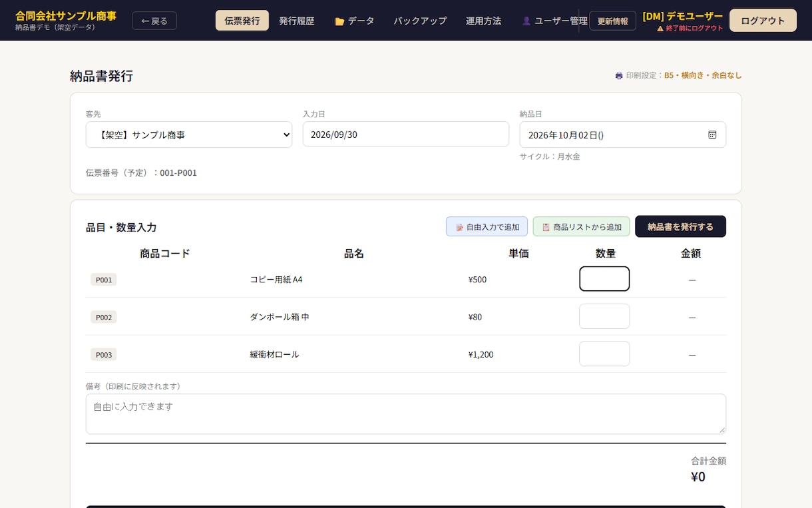Click the 伝票番号 001-P001 text

141,172
